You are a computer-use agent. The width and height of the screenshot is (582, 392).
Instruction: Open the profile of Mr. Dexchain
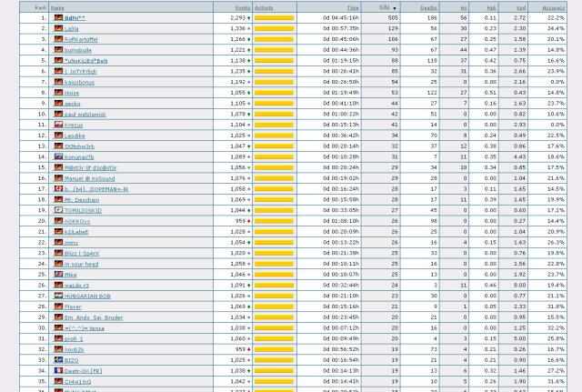82,199
